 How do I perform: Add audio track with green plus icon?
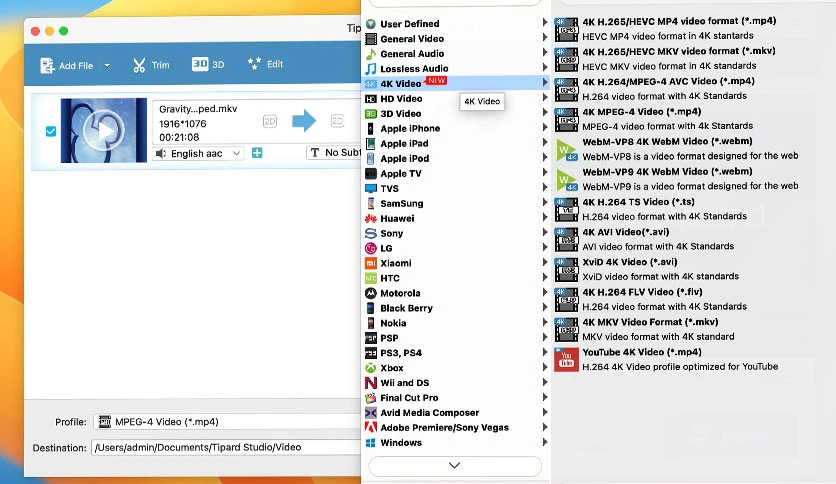point(257,153)
